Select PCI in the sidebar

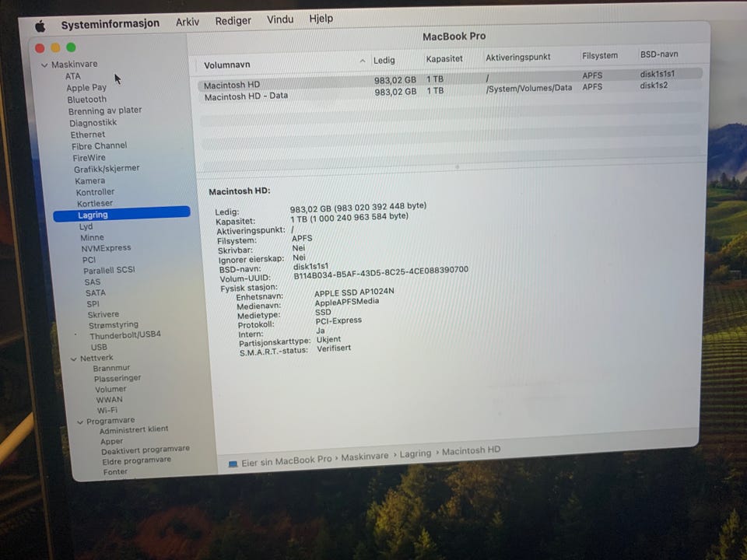[x=89, y=260]
